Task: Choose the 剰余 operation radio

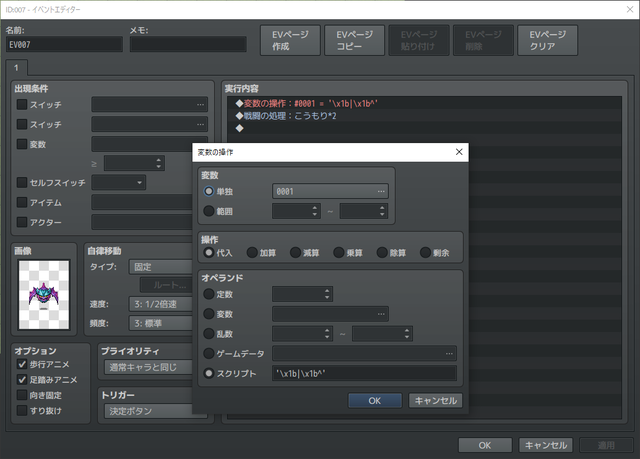Action: coord(425,253)
